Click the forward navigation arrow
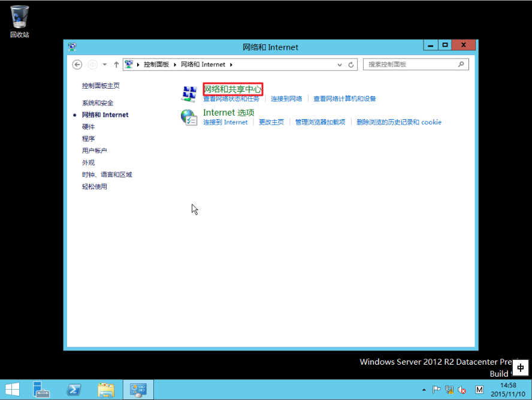 tap(92, 65)
